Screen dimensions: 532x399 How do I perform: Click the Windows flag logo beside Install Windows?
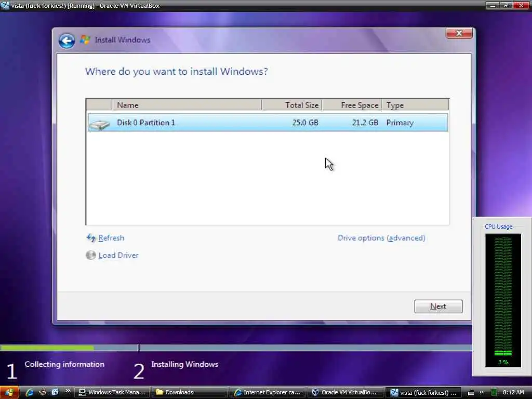pyautogui.click(x=85, y=39)
